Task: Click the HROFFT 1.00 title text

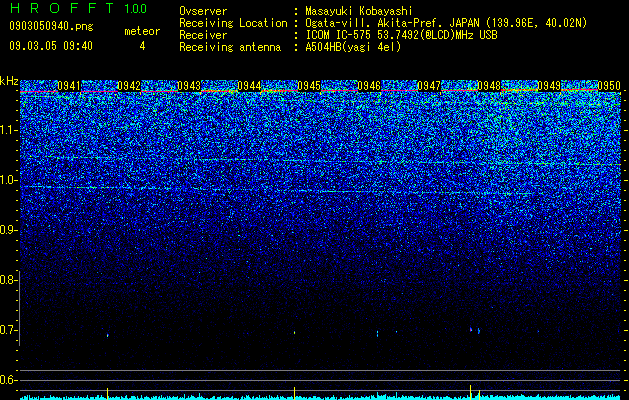Action: [78, 8]
